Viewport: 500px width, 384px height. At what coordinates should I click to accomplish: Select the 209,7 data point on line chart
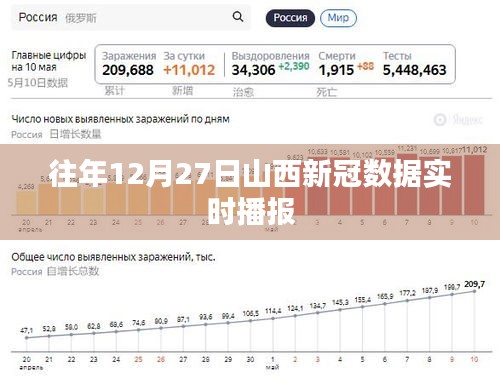click(474, 291)
